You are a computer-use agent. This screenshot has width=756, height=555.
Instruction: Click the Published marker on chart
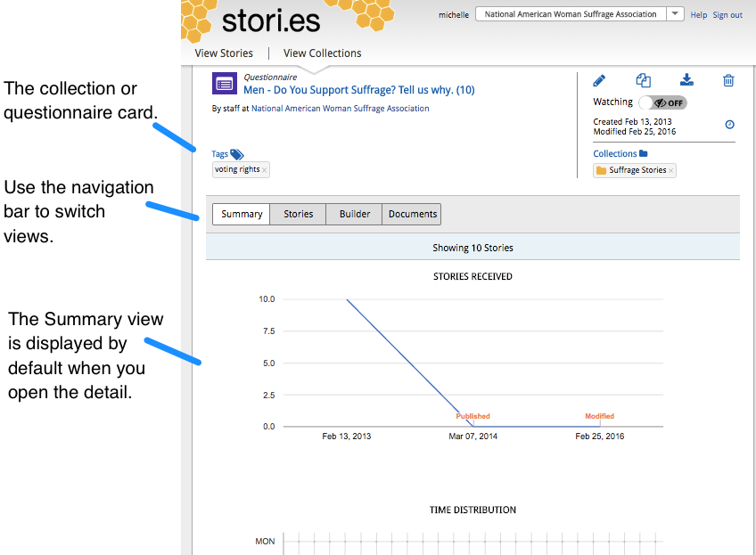tap(472, 416)
